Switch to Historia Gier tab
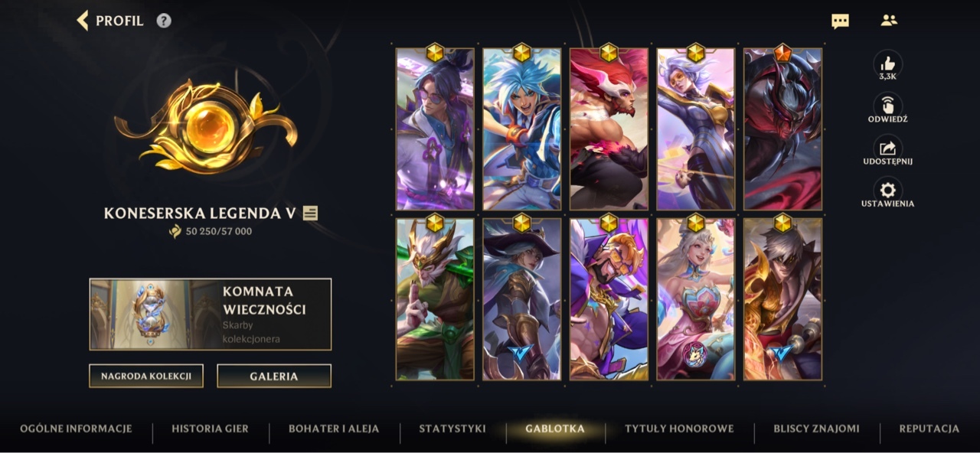The width and height of the screenshot is (980, 453). [x=210, y=429]
